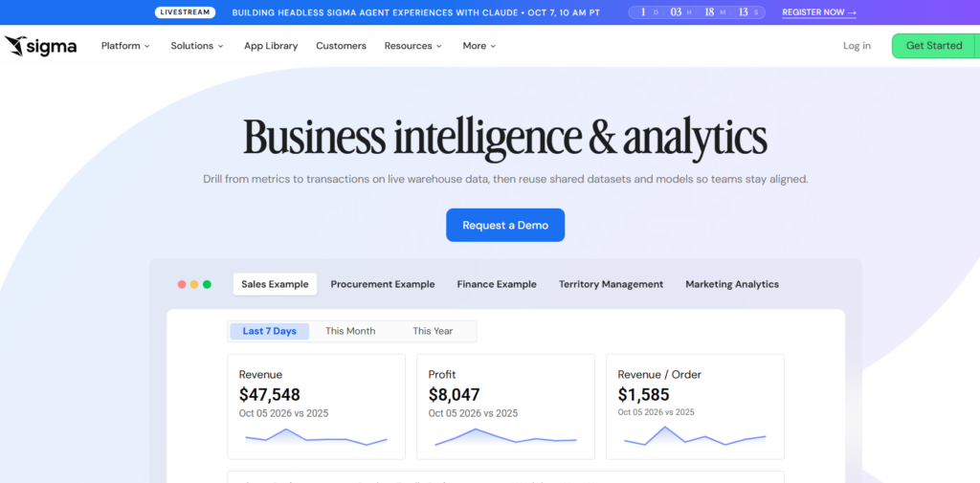This screenshot has width=980, height=483.
Task: Select the Profit sparkline chart
Action: coord(505,437)
